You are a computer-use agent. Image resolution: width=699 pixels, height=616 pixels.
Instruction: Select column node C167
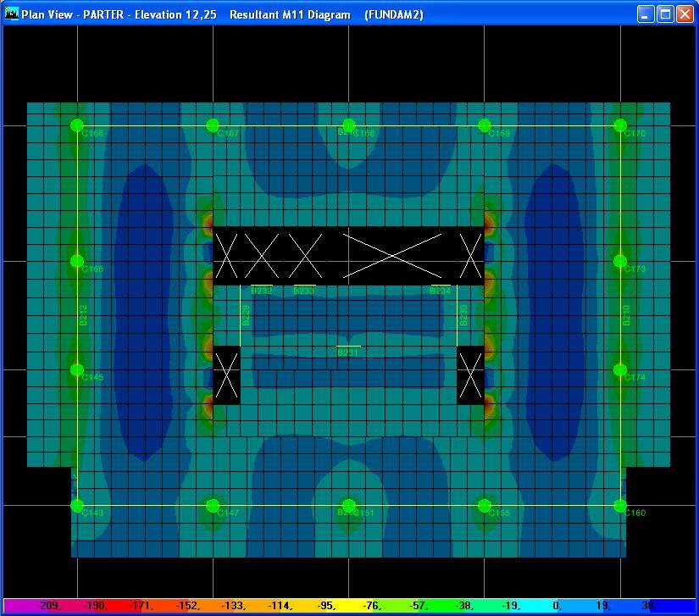213,125
